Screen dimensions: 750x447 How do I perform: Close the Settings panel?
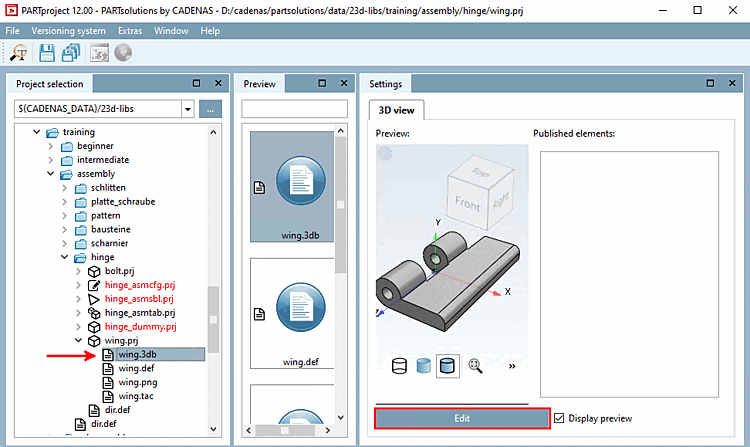point(732,83)
